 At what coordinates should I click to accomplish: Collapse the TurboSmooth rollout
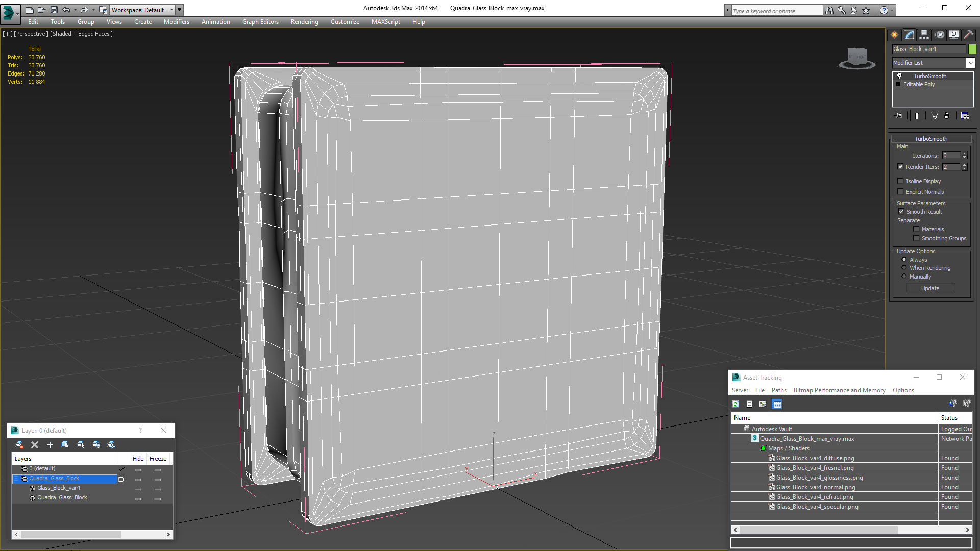894,139
